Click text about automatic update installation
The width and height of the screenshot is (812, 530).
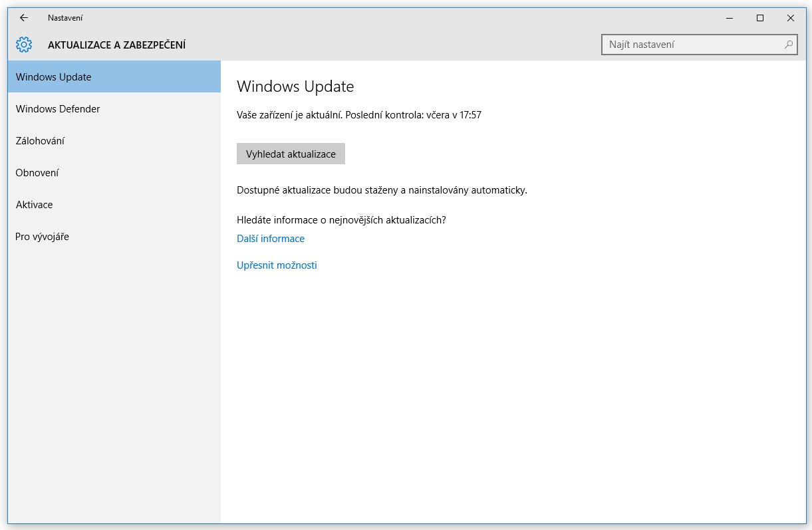[382, 190]
